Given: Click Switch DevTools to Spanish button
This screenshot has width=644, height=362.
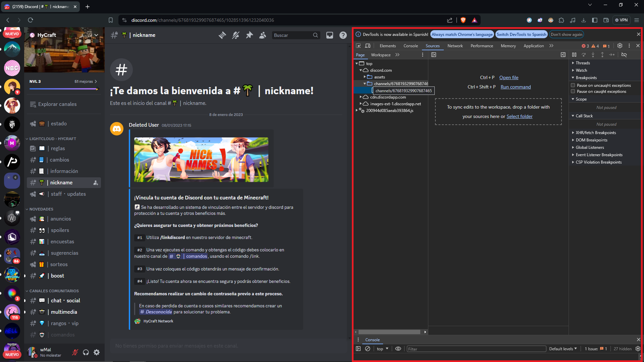Looking at the screenshot, I should pos(521,35).
